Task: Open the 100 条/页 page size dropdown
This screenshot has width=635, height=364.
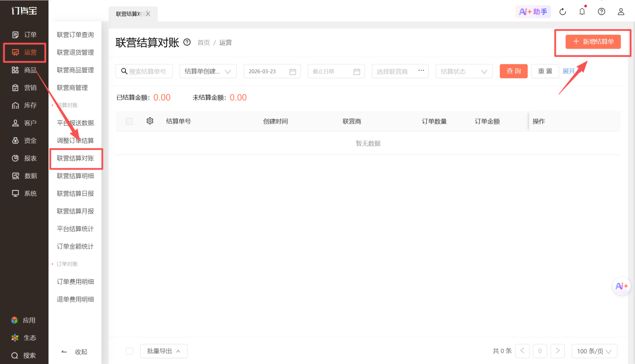Action: 594,351
